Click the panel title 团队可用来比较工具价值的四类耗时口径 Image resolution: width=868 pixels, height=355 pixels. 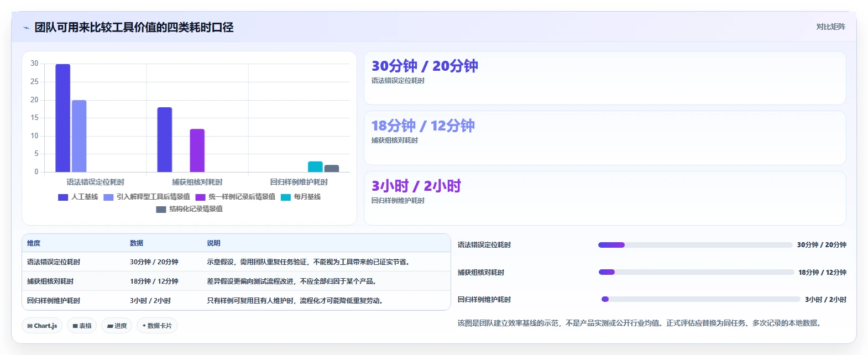(134, 28)
